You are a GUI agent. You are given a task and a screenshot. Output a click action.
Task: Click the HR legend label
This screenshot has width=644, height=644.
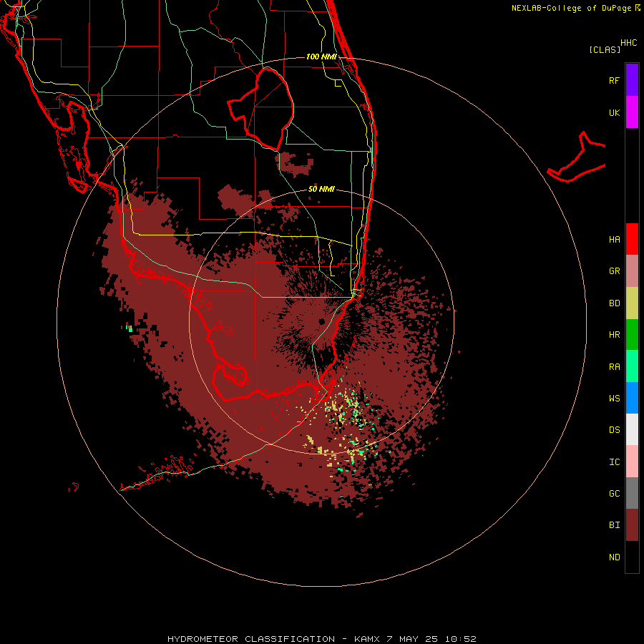614,334
